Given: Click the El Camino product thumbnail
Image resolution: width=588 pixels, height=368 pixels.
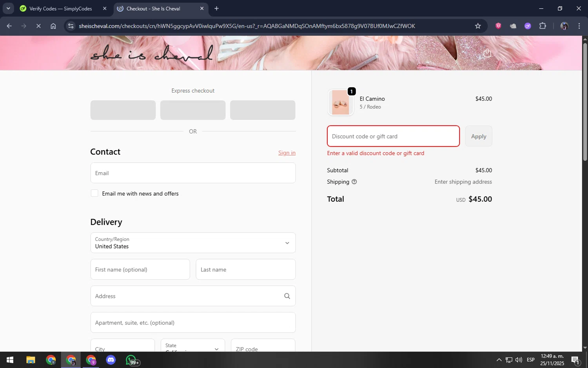Looking at the screenshot, I should pyautogui.click(x=341, y=102).
